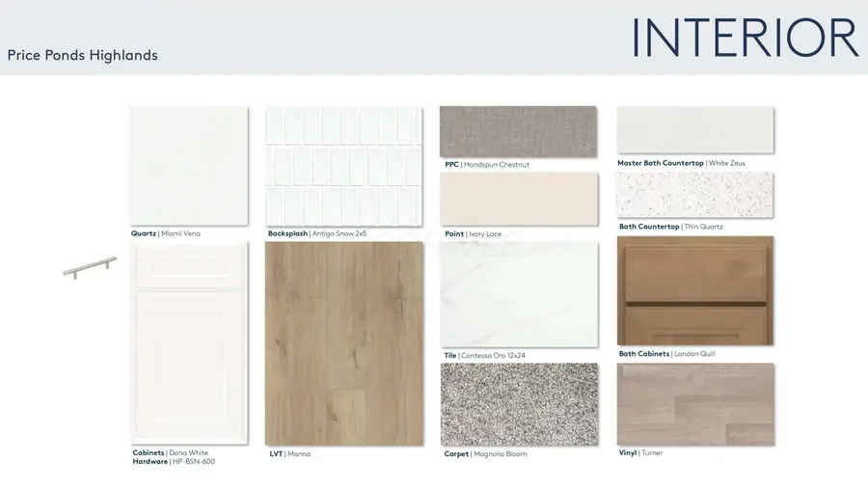This screenshot has width=868, height=488.
Task: Click the Antigo Snow backsplash tile sample
Action: [x=344, y=166]
